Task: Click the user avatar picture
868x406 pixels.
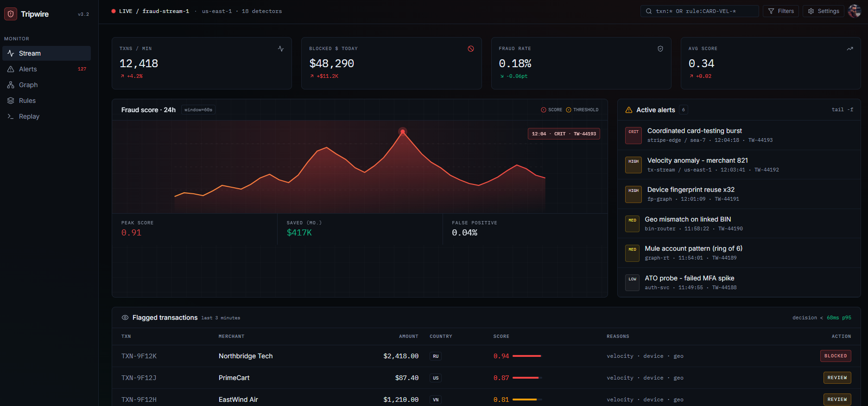Action: [x=854, y=11]
